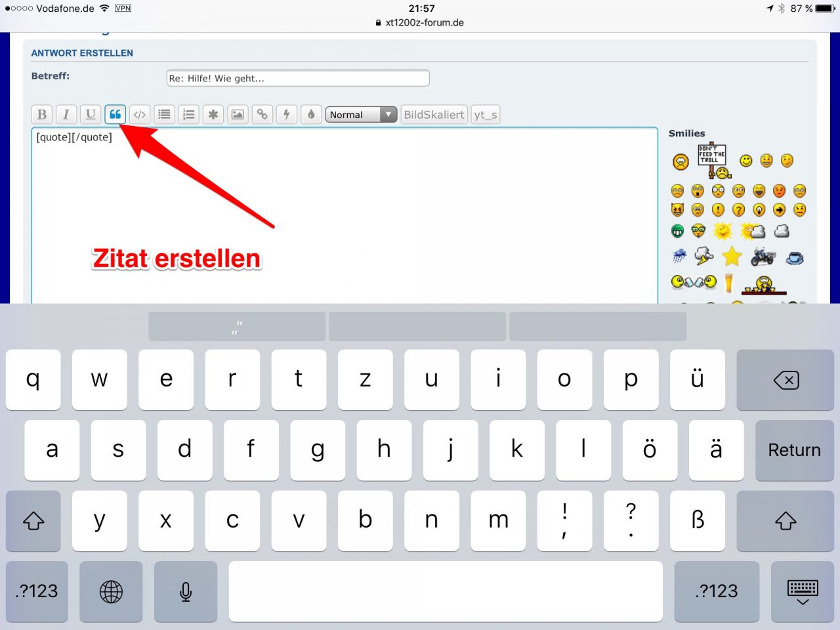Insert URL with the link icon
This screenshot has width=840, height=630.
[x=262, y=114]
